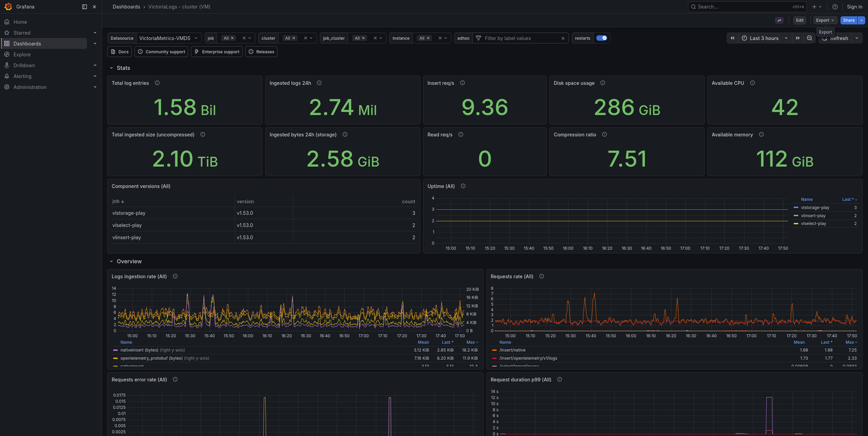Screen dimensions: 868x436
Task: Click the Edit dashboard button
Action: coord(799,20)
